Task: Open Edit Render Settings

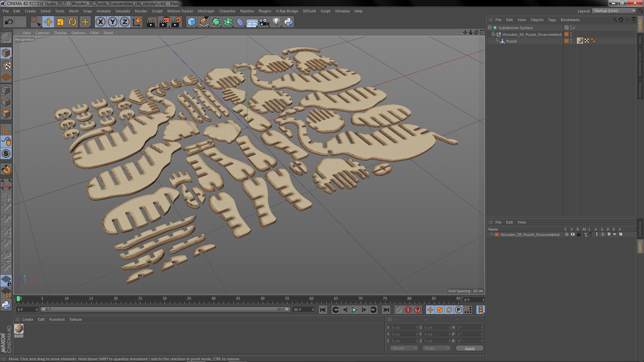Action: [x=176, y=22]
